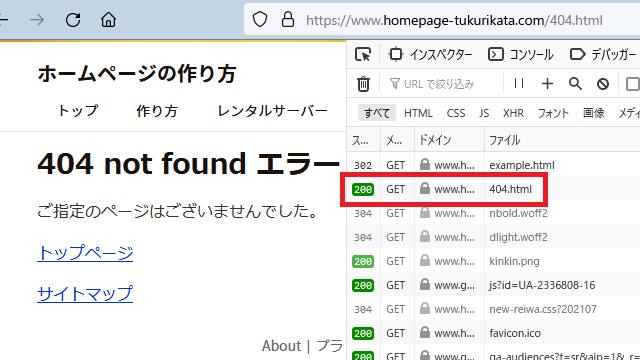The image size is (640, 360).
Task: Select the new-reiwa.css request row
Action: (493, 309)
